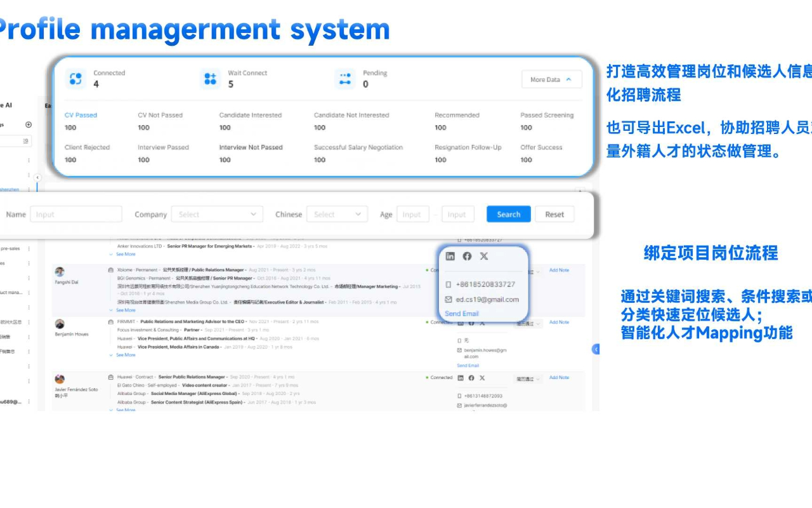Image resolution: width=812 pixels, height=508 pixels.
Task: Click the blue Search button
Action: (508, 215)
